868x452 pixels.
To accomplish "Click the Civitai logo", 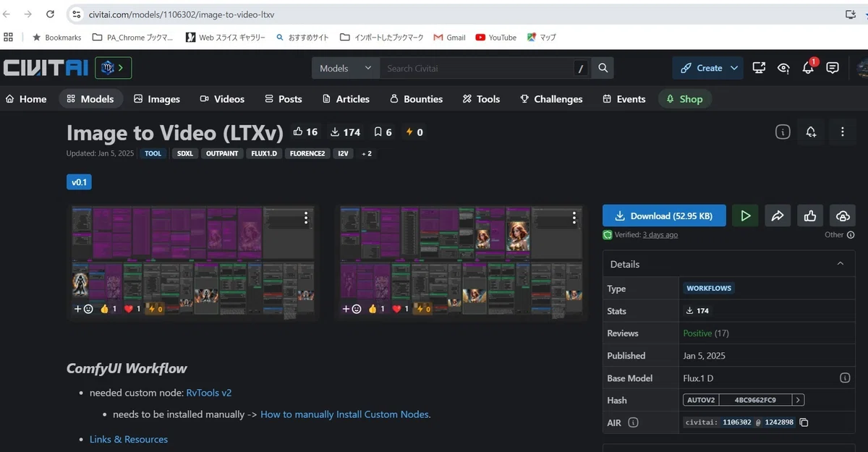I will pyautogui.click(x=46, y=68).
